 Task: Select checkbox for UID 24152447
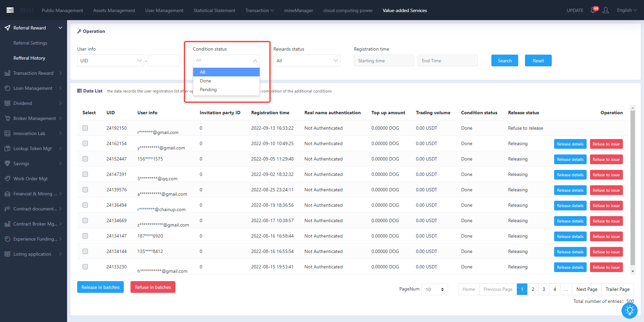tap(85, 159)
